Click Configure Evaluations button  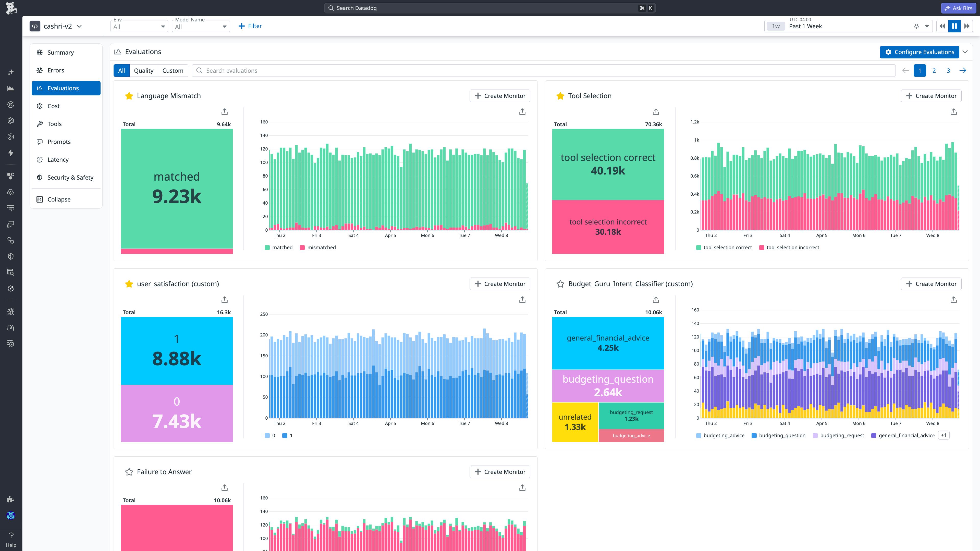(920, 52)
